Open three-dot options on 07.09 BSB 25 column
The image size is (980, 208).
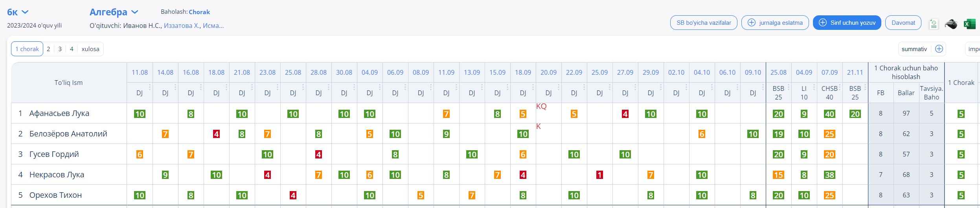click(865, 87)
